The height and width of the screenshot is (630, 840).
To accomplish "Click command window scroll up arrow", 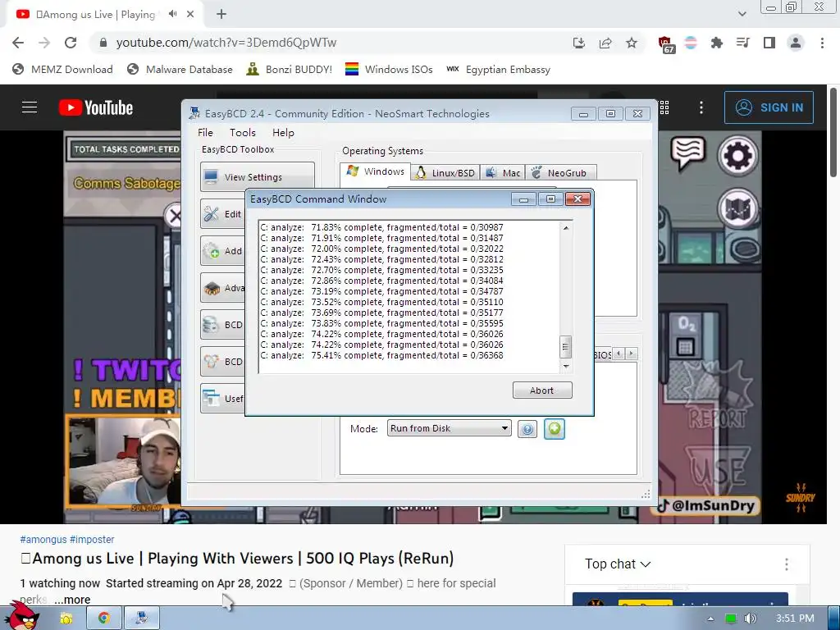I will point(566,228).
